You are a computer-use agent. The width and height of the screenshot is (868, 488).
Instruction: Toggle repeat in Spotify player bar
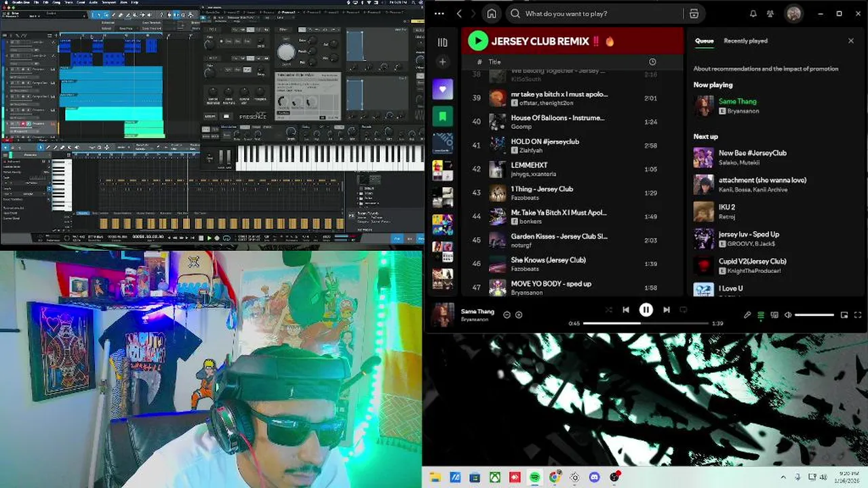(x=684, y=310)
